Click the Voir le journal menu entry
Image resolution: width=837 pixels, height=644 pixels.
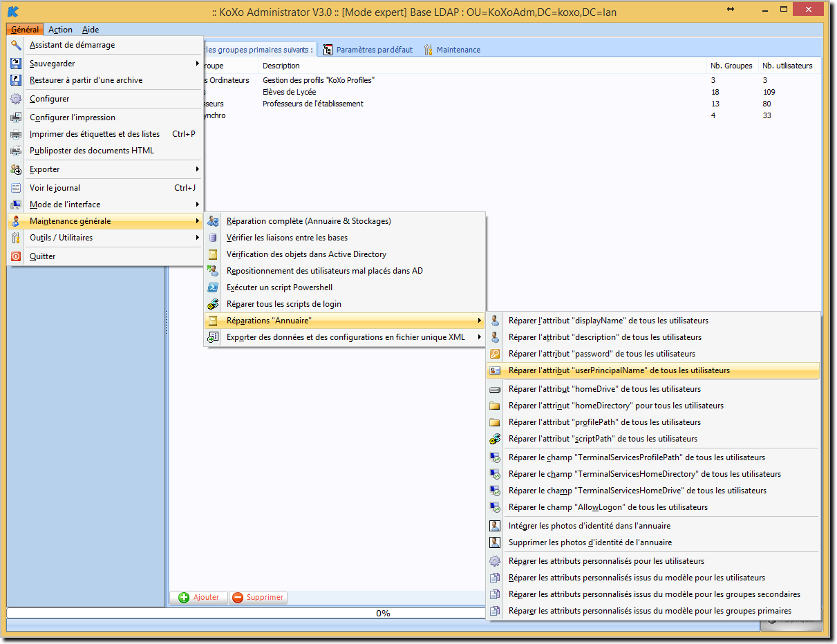tap(106, 188)
